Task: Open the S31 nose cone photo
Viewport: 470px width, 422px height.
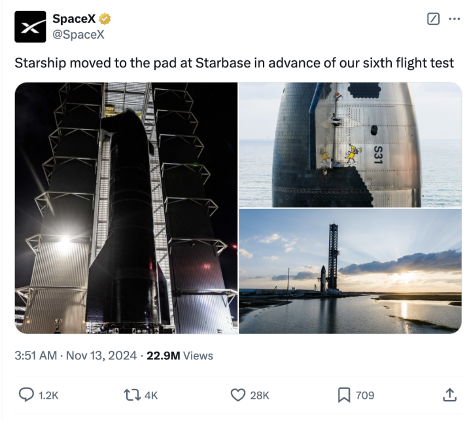Action: pyautogui.click(x=350, y=145)
